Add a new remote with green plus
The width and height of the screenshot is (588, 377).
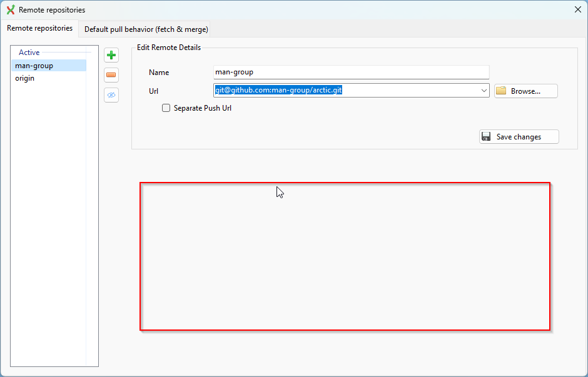tap(111, 56)
